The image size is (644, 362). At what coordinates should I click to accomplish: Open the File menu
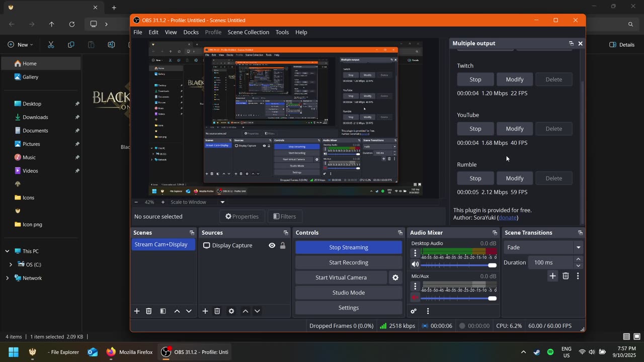pyautogui.click(x=138, y=32)
